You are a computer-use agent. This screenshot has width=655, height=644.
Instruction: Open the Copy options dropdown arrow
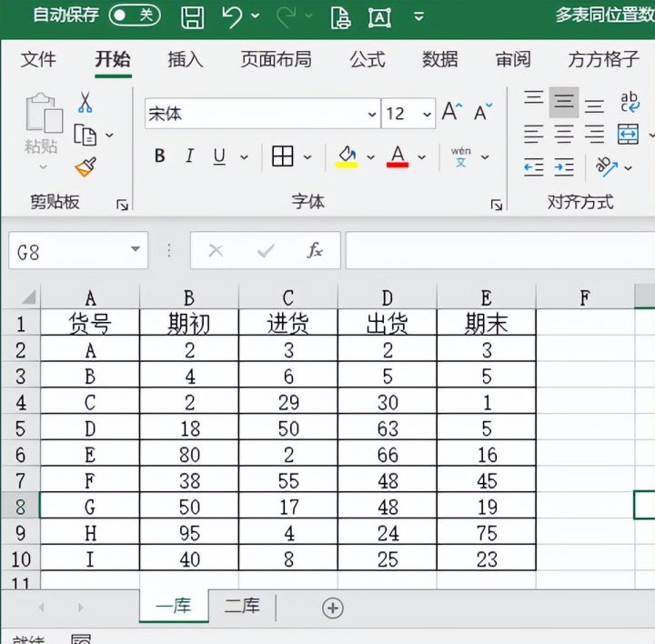(109, 135)
